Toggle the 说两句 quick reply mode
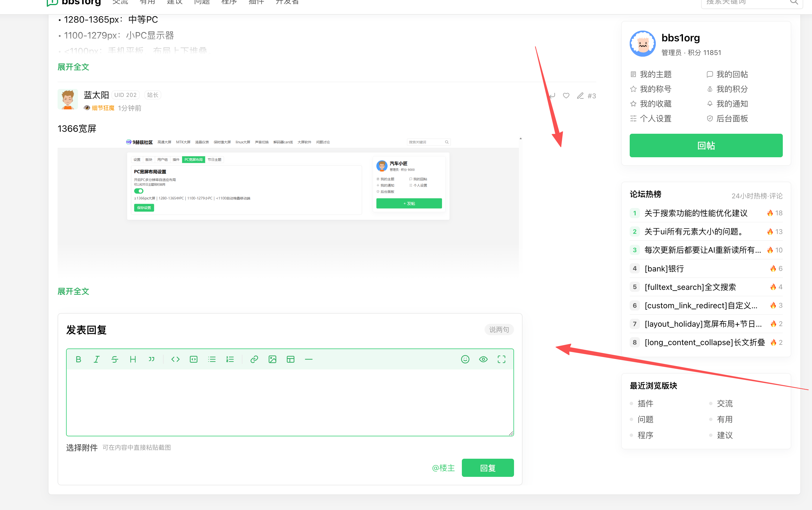Viewport: 812px width, 510px height. 499,330
